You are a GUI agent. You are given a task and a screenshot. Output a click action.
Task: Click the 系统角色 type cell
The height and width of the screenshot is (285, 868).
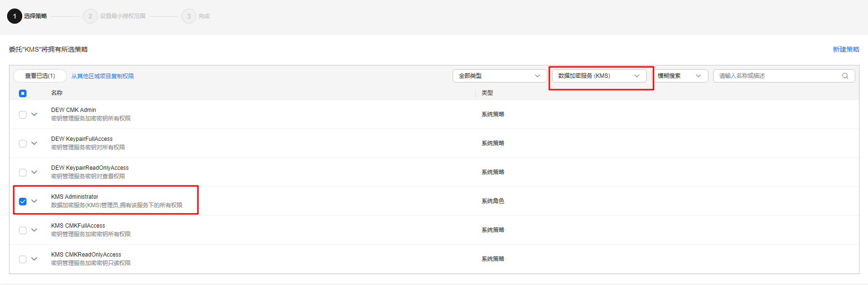(493, 201)
